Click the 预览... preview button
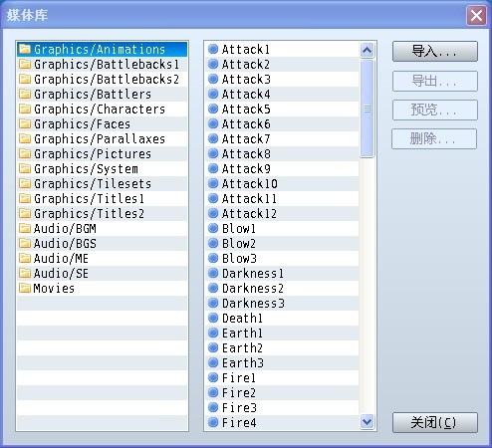 [435, 110]
